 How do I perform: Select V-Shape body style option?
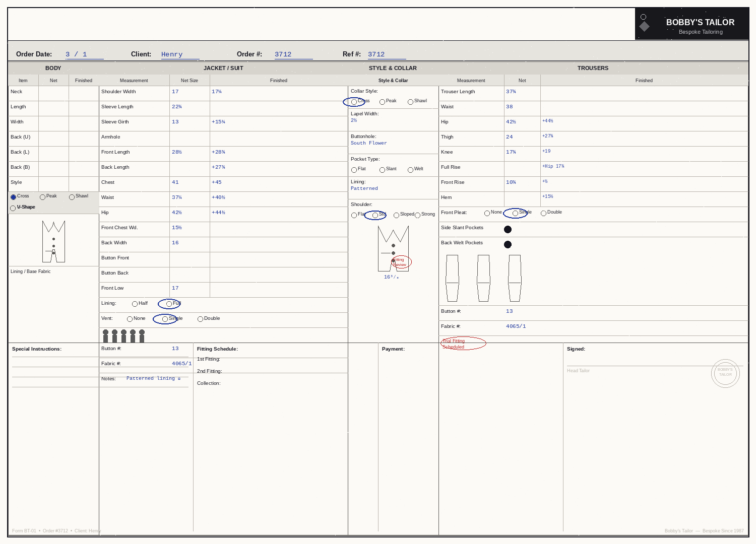(13, 208)
